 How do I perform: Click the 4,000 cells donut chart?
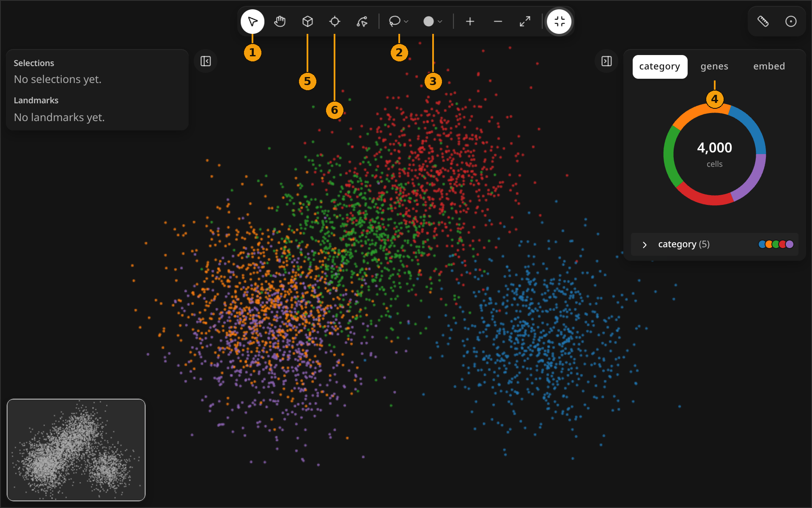click(x=715, y=155)
